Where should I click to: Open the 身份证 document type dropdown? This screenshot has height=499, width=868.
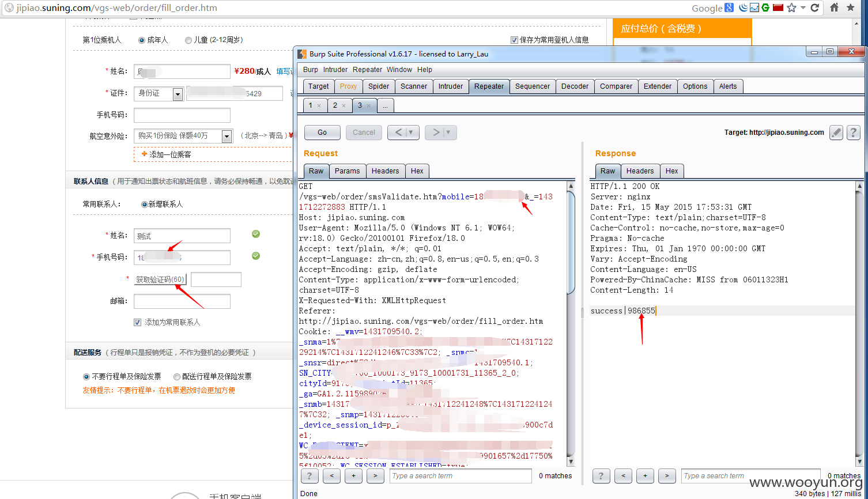pos(178,94)
